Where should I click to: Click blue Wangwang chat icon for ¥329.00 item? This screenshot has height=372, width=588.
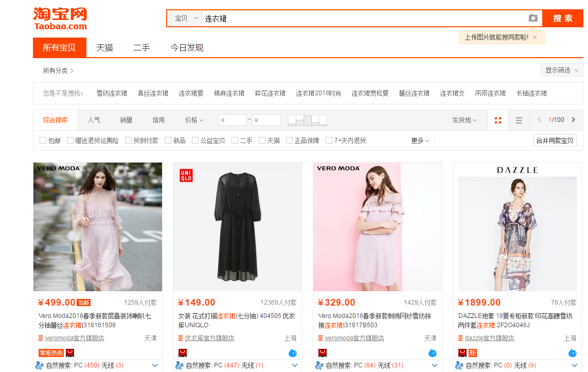(432, 353)
